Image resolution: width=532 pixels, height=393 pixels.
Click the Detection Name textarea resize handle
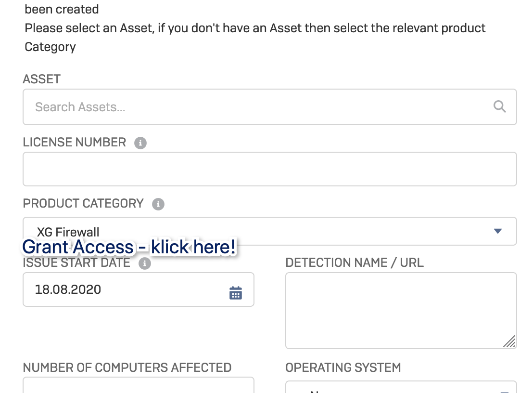pos(509,341)
